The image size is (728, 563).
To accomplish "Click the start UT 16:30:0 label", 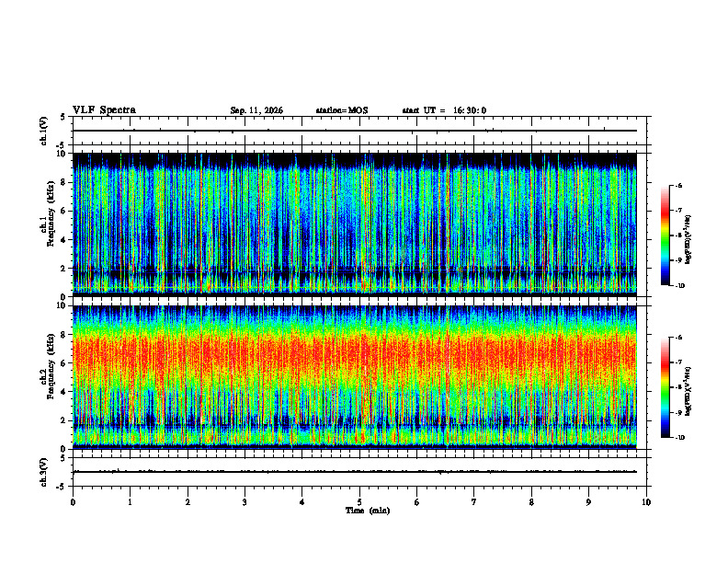I will (x=444, y=110).
